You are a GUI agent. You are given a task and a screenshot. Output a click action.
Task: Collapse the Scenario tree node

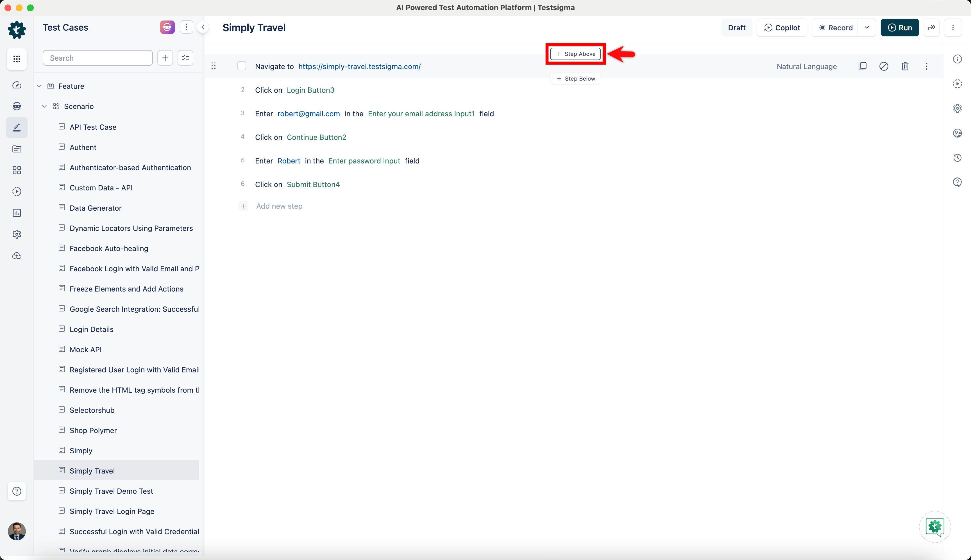[44, 106]
